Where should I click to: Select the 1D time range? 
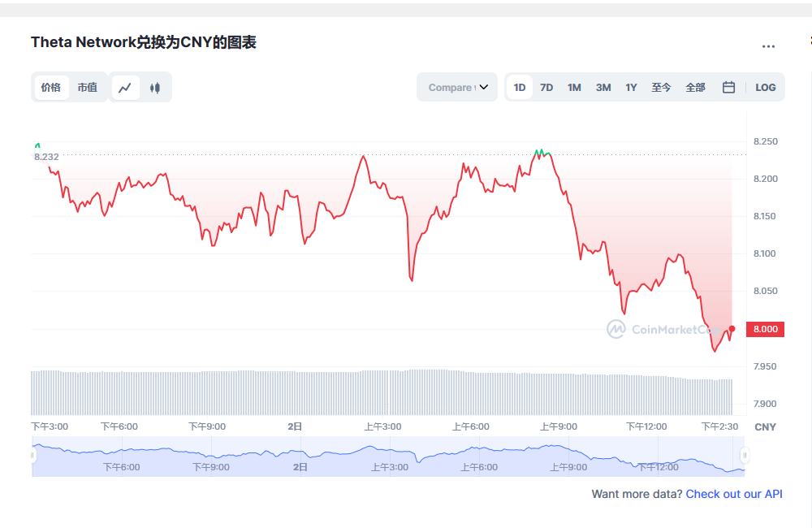tap(520, 87)
